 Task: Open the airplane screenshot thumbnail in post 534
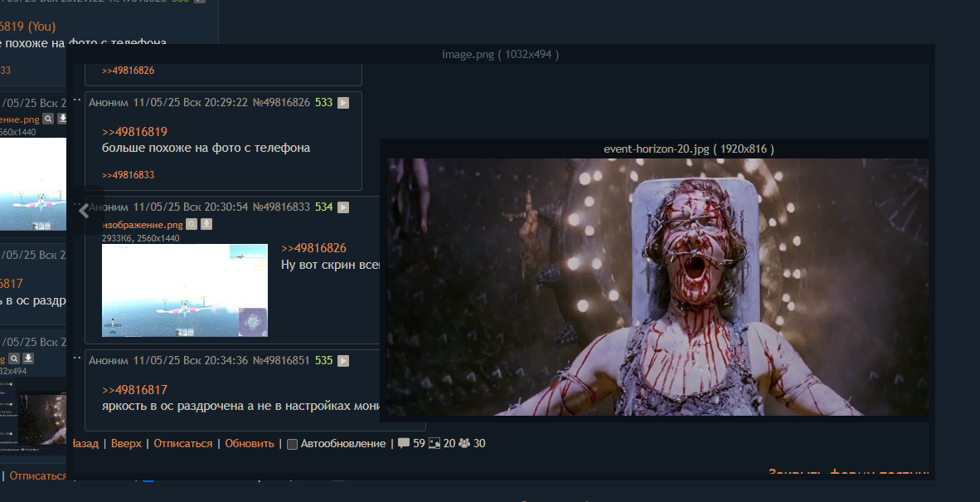coord(184,290)
